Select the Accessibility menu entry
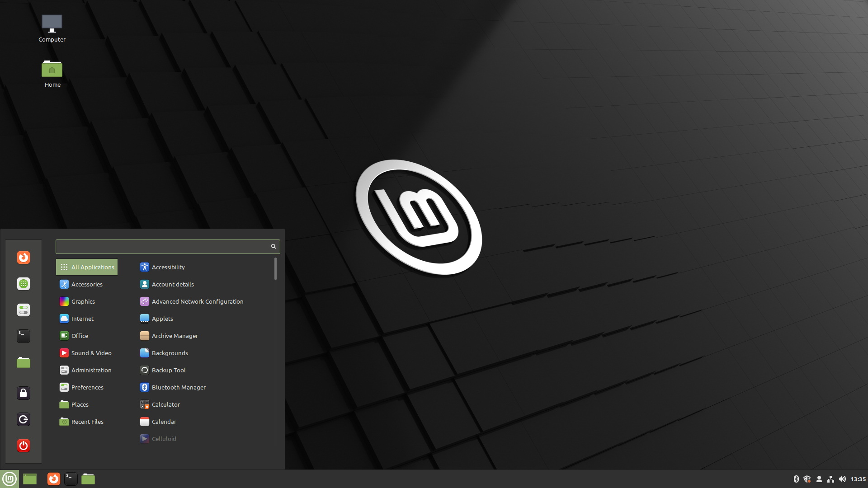Viewport: 868px width, 488px height. click(x=168, y=266)
